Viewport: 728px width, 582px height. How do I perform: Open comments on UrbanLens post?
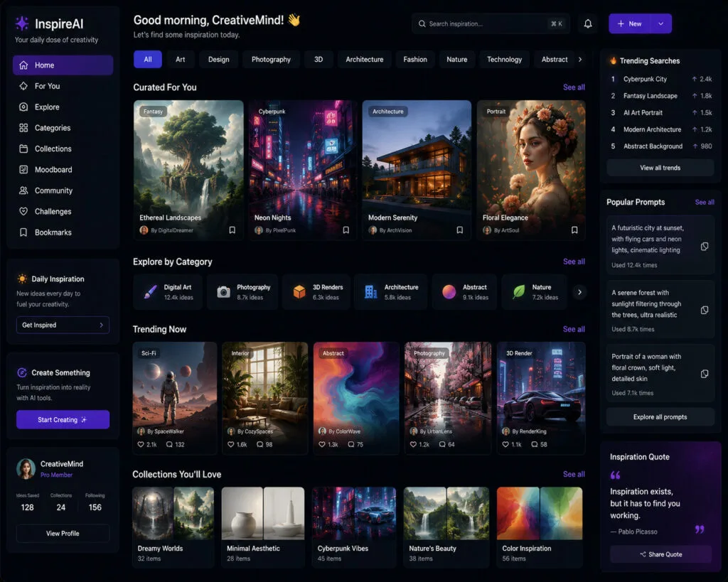click(442, 444)
